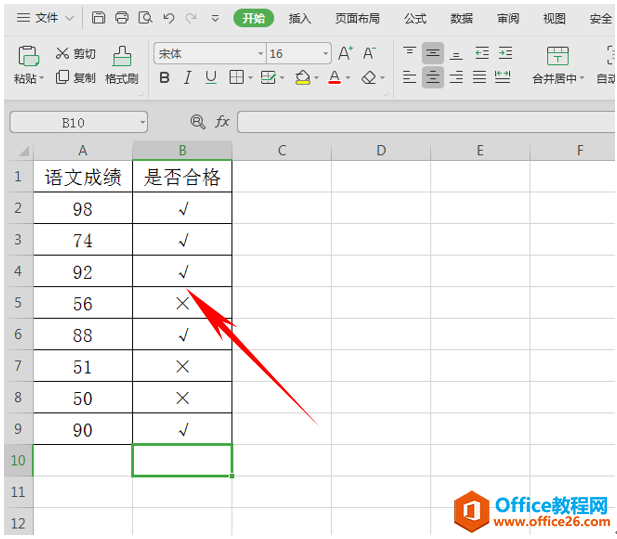The height and width of the screenshot is (539, 617).
Task: Apply yellow fill color
Action: click(x=302, y=78)
